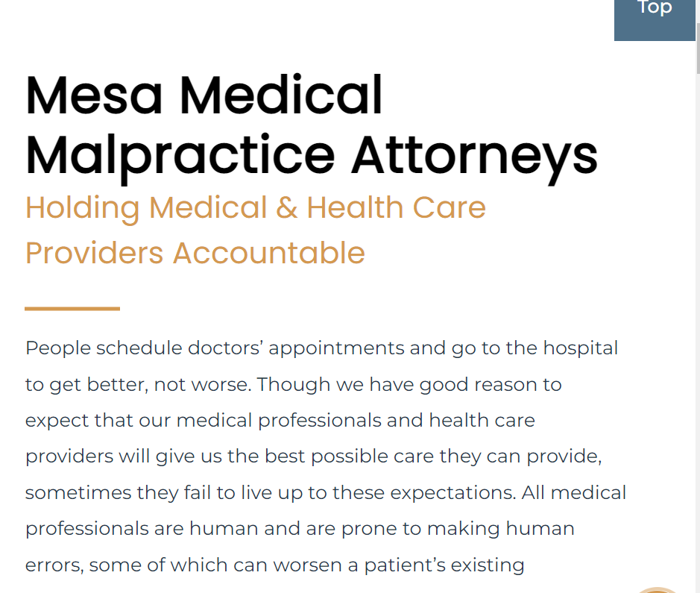Click the line starting errors, some of

pos(274,565)
